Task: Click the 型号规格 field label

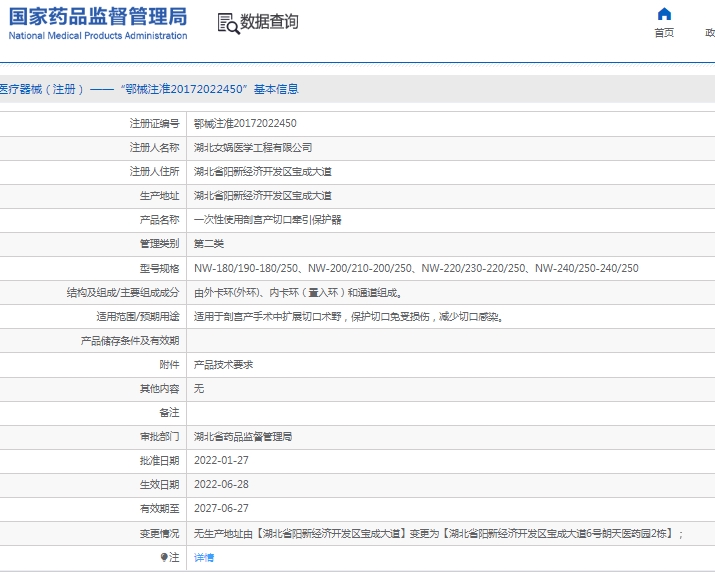Action: 159,268
